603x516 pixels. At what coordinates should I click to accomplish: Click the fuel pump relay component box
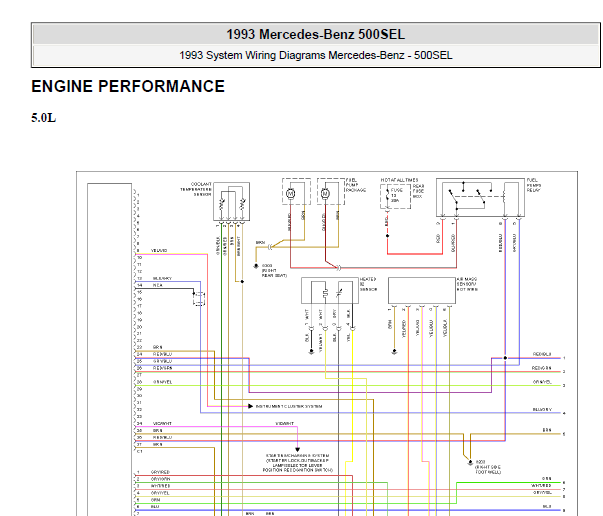click(480, 197)
